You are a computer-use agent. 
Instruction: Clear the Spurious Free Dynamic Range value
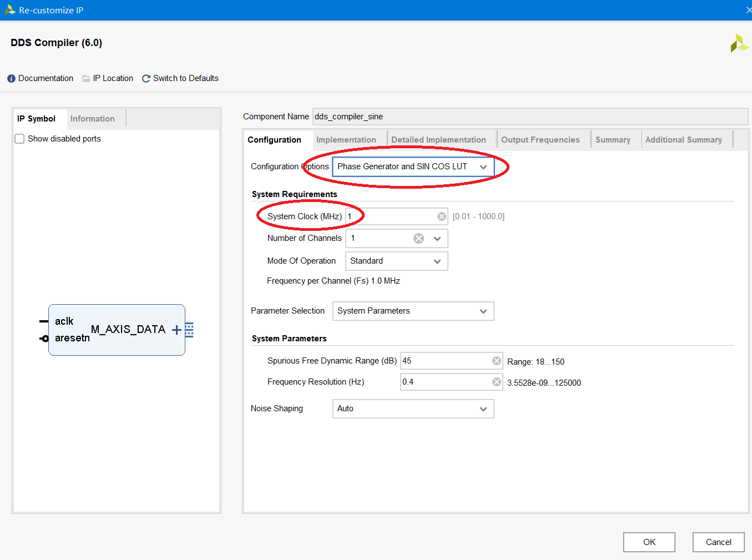click(496, 361)
